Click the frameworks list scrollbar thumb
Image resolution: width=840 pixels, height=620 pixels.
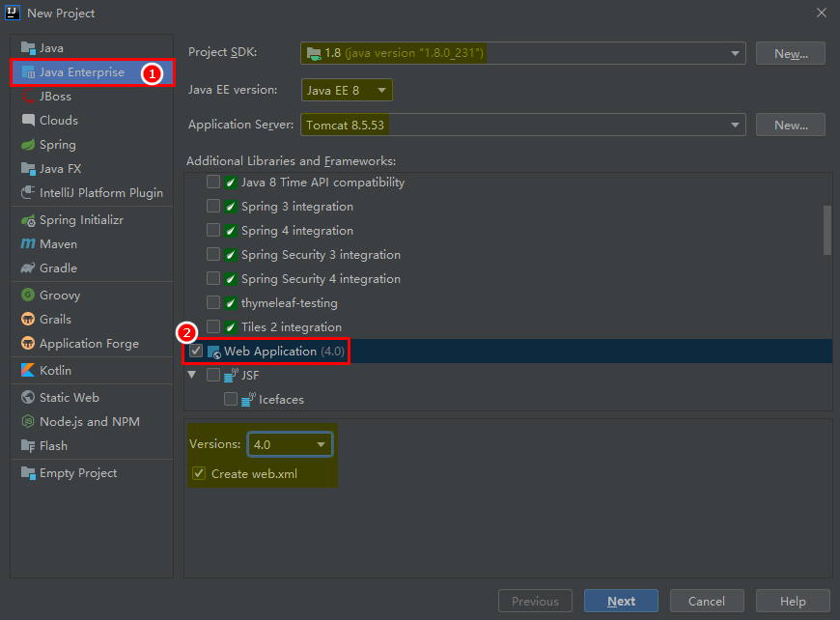(827, 231)
